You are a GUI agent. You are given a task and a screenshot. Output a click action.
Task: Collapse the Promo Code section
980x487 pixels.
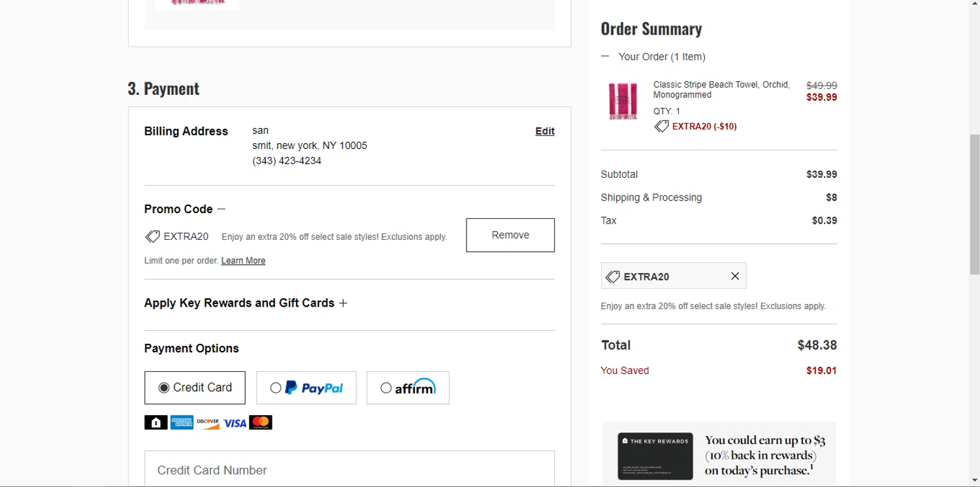221,209
